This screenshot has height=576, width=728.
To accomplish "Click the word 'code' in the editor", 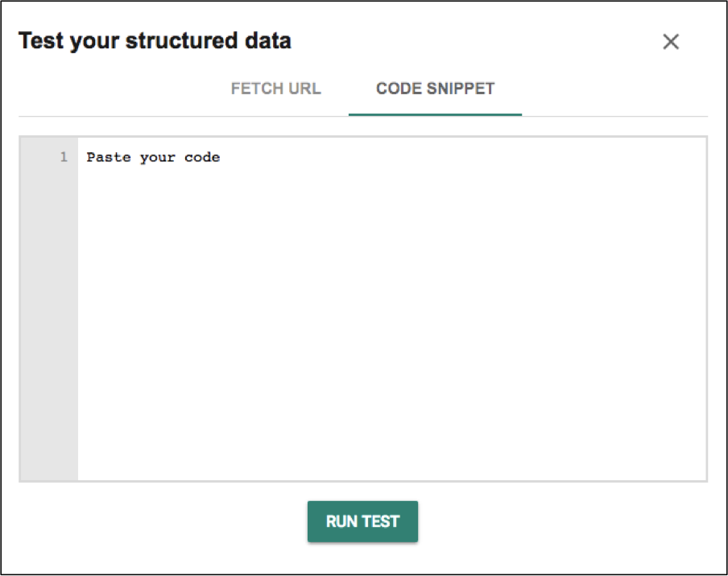I will (202, 157).
